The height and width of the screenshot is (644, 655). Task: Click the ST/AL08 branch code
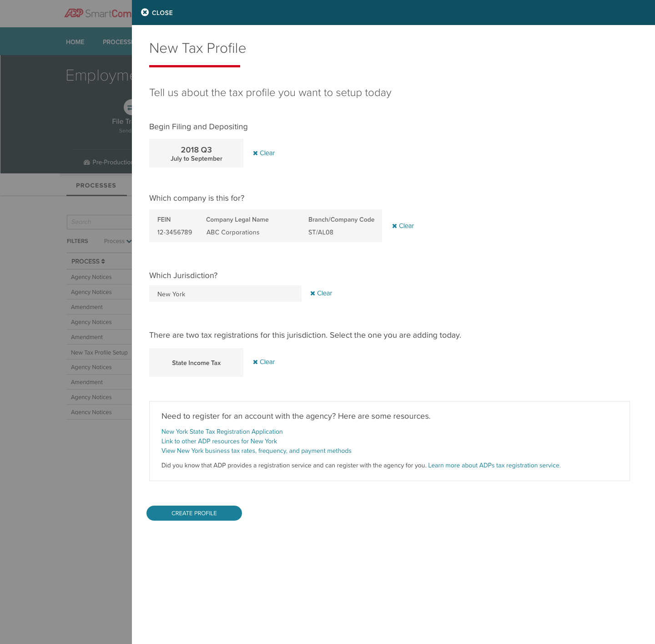point(321,232)
